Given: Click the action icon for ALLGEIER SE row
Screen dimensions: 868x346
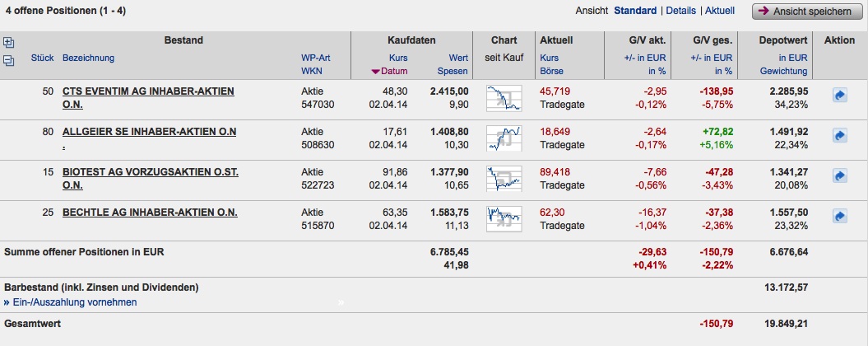Looking at the screenshot, I should click(x=840, y=135).
